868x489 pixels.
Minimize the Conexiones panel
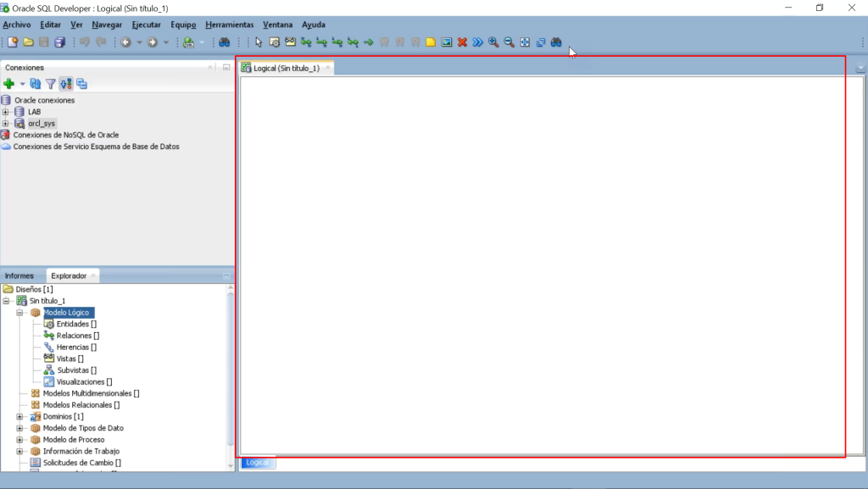click(x=226, y=68)
